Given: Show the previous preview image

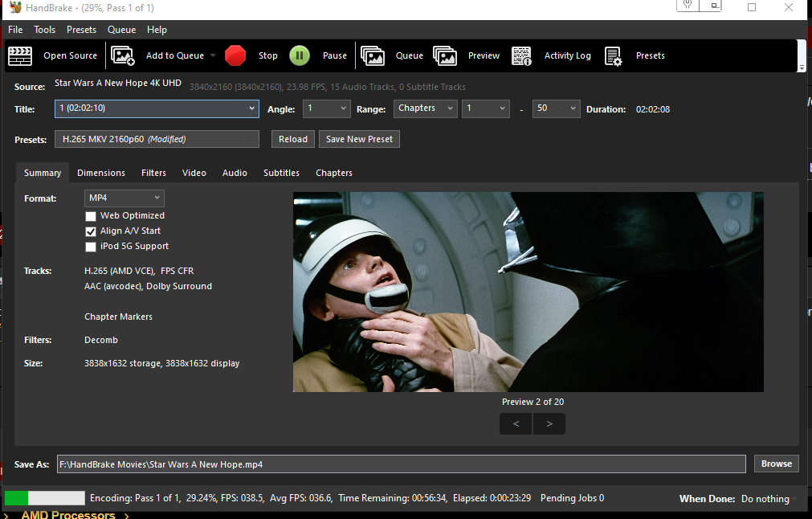Looking at the screenshot, I should coord(516,423).
